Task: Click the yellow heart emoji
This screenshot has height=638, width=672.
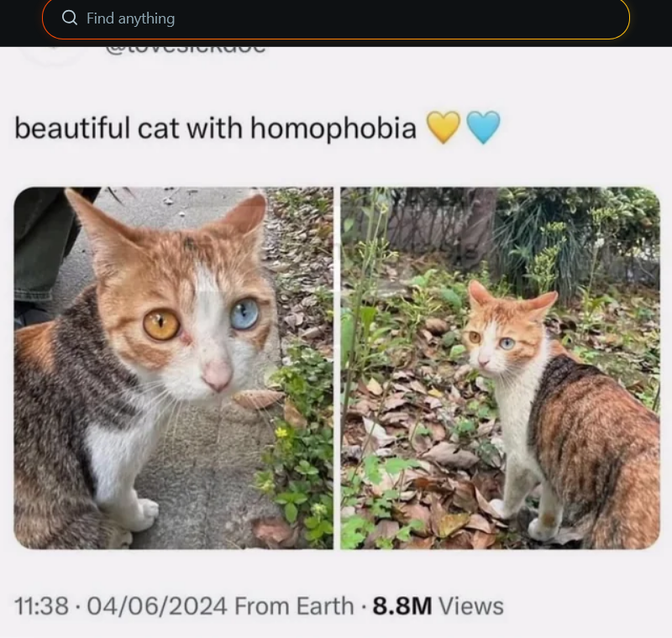Action: pyautogui.click(x=444, y=127)
